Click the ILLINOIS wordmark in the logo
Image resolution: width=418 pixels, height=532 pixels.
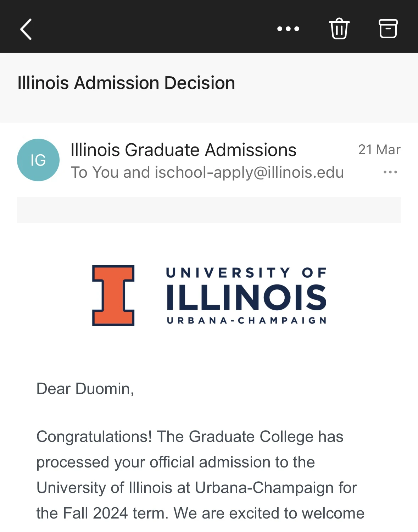(x=246, y=297)
